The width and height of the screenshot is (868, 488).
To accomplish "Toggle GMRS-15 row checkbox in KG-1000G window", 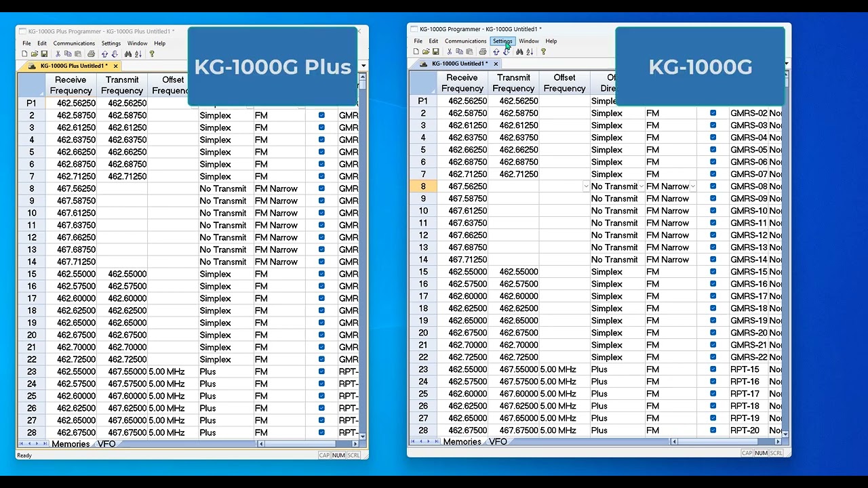I will 713,272.
